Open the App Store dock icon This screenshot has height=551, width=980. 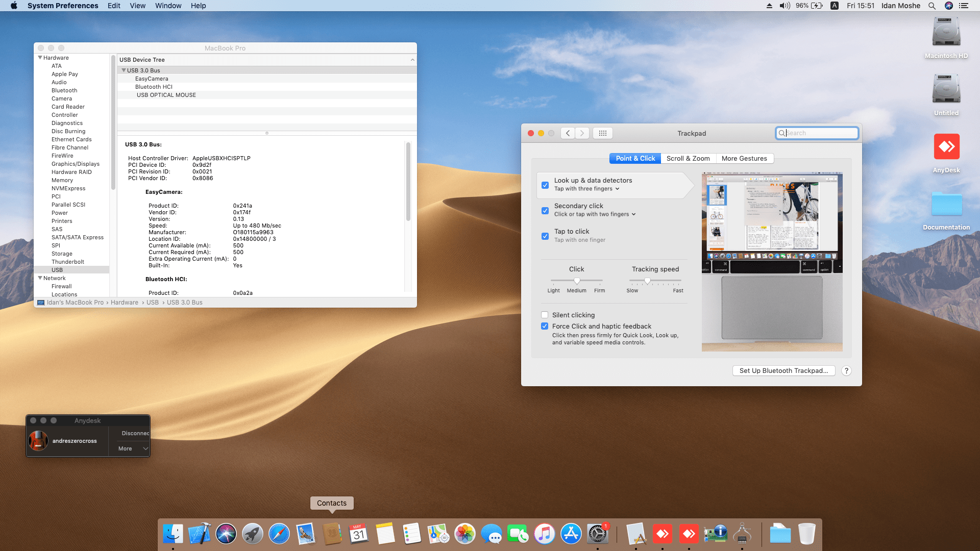point(571,534)
